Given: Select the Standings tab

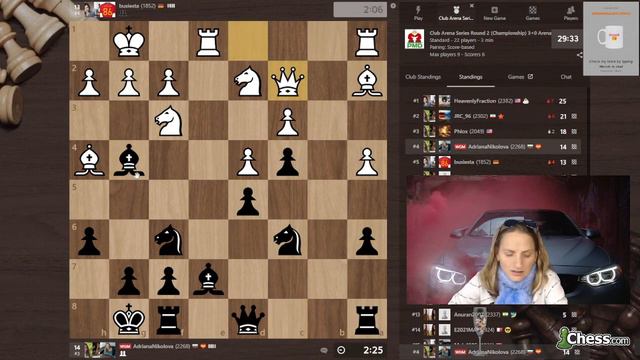Looking at the screenshot, I should 470,77.
